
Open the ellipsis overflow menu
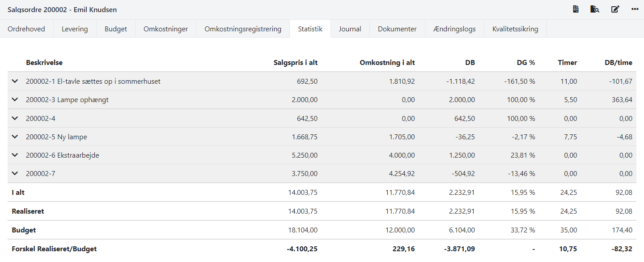635,9
